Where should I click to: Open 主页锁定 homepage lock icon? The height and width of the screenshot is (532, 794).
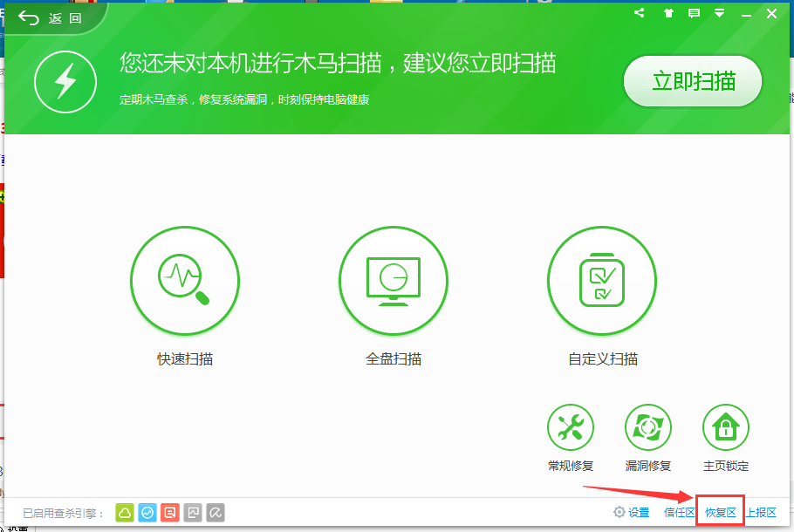pyautogui.click(x=726, y=427)
